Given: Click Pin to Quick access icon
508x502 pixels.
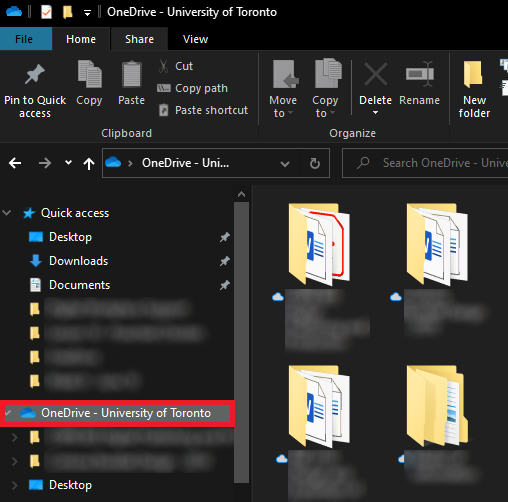Looking at the screenshot, I should (35, 74).
